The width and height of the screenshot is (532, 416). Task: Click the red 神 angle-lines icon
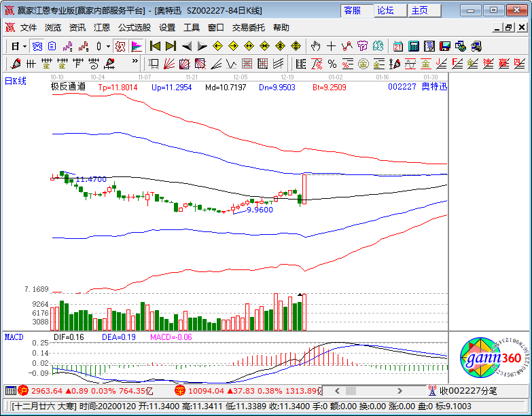pos(489,63)
